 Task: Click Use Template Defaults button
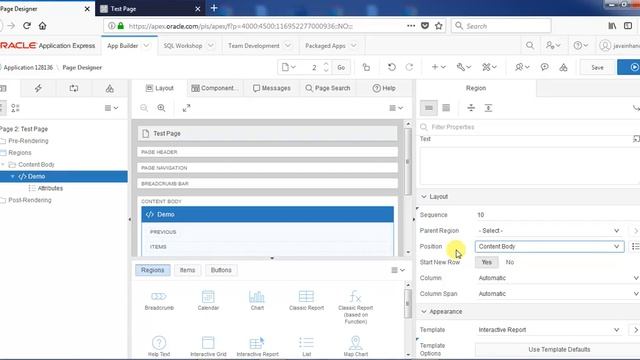(559, 350)
